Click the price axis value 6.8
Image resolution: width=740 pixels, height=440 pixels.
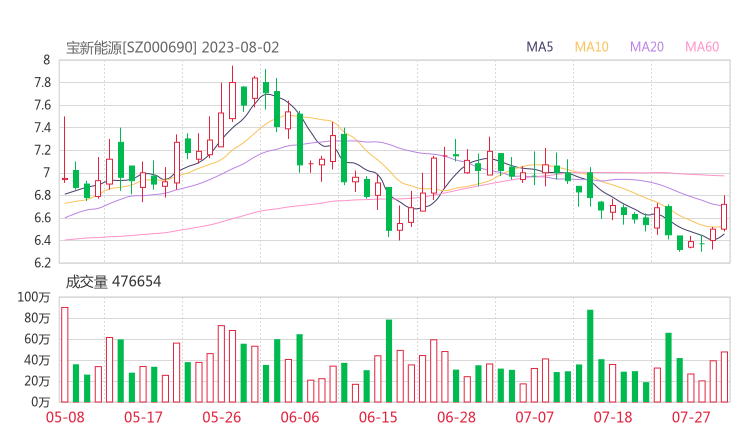[42, 195]
